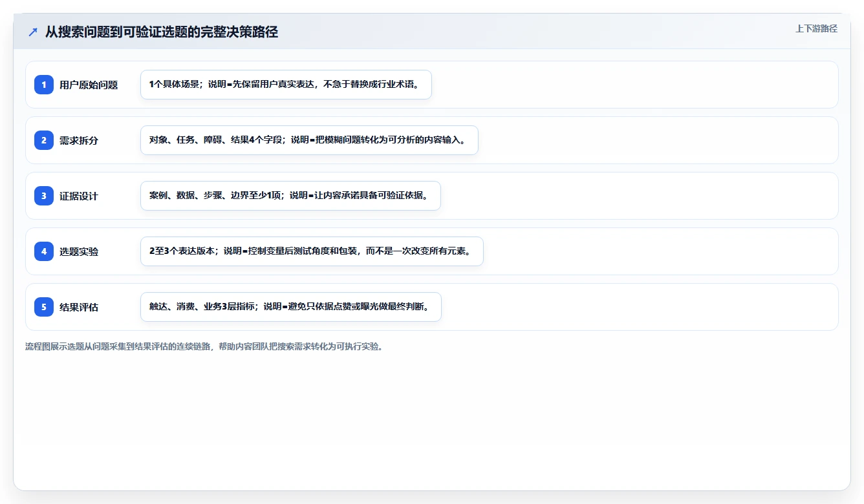Click the 结果评估 step label

point(79,307)
